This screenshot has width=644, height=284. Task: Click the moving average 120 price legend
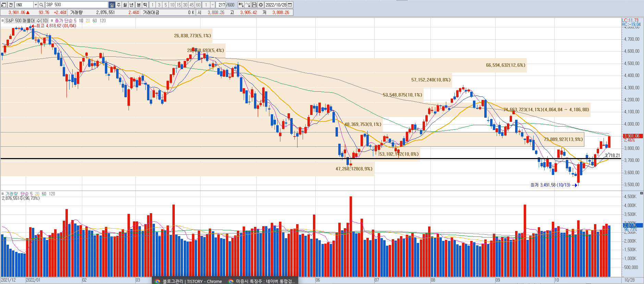coord(102,21)
